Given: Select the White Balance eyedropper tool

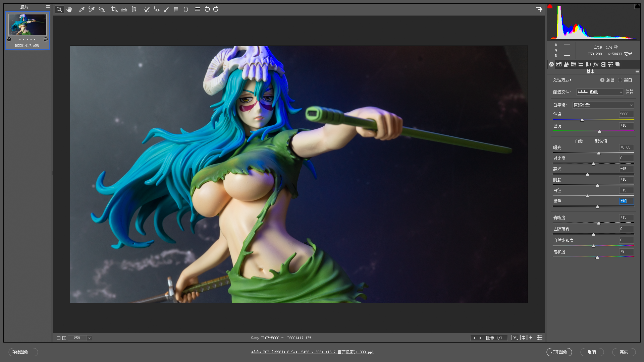Looking at the screenshot, I should point(82,9).
